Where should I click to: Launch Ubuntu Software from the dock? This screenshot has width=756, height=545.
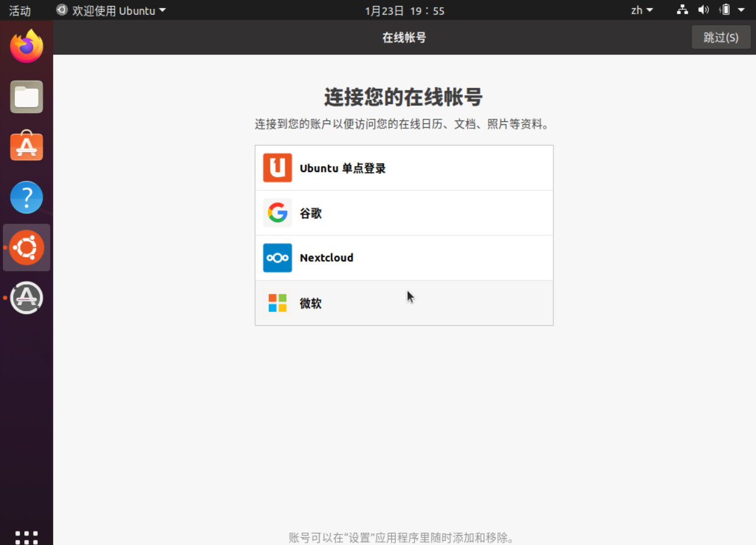click(x=27, y=147)
